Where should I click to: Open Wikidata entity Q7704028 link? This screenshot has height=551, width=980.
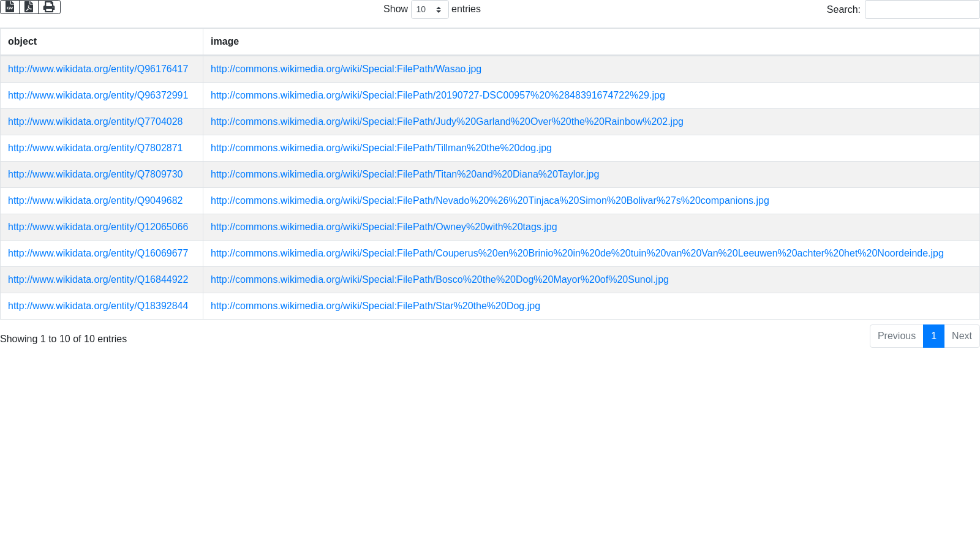tap(95, 122)
